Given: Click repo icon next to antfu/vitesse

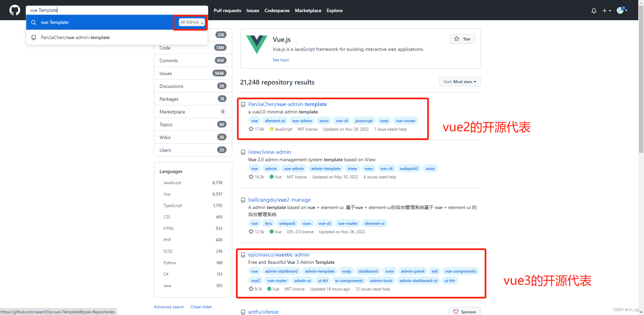Looking at the screenshot, I should pyautogui.click(x=243, y=312).
